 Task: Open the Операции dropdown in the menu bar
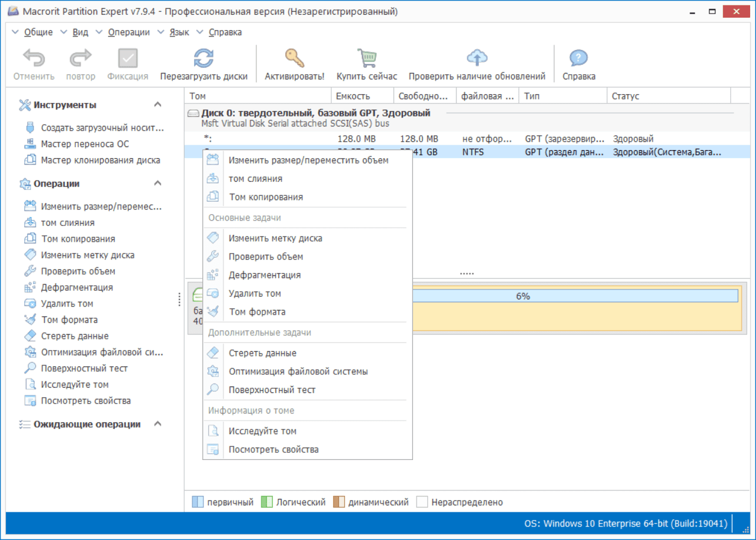123,32
